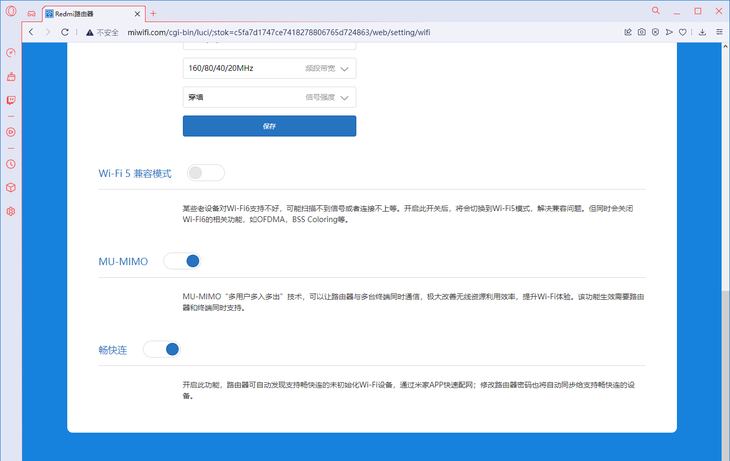Disable the 畅快连 toggle
This screenshot has height=461, width=730.
[x=161, y=349]
